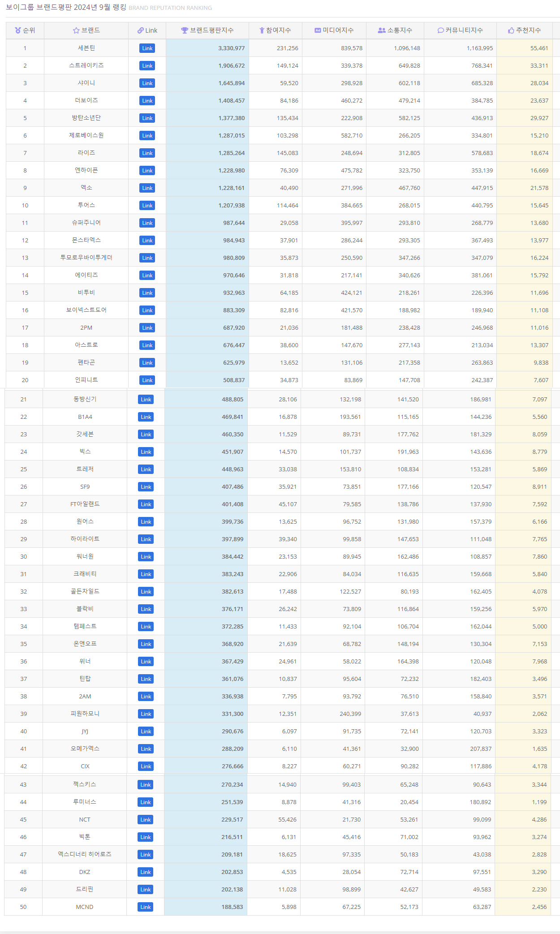Click the Link button in 2AM row
This screenshot has height=934, width=560.
point(146,697)
